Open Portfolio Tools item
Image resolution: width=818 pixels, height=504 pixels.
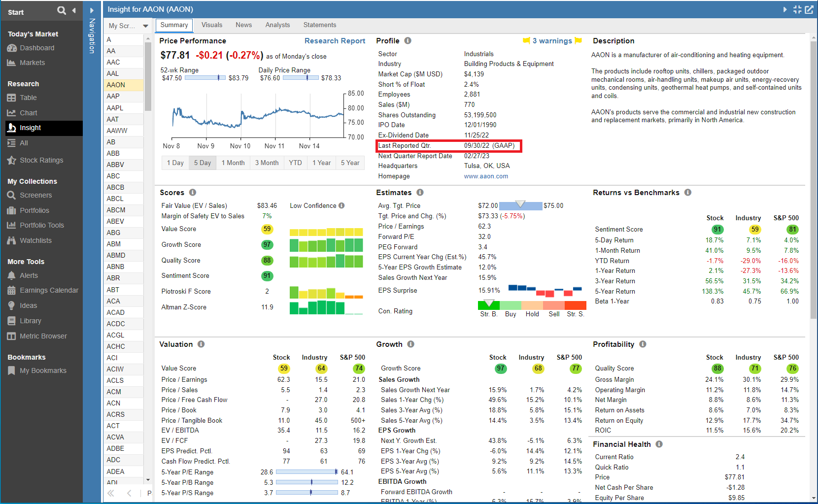tap(42, 225)
